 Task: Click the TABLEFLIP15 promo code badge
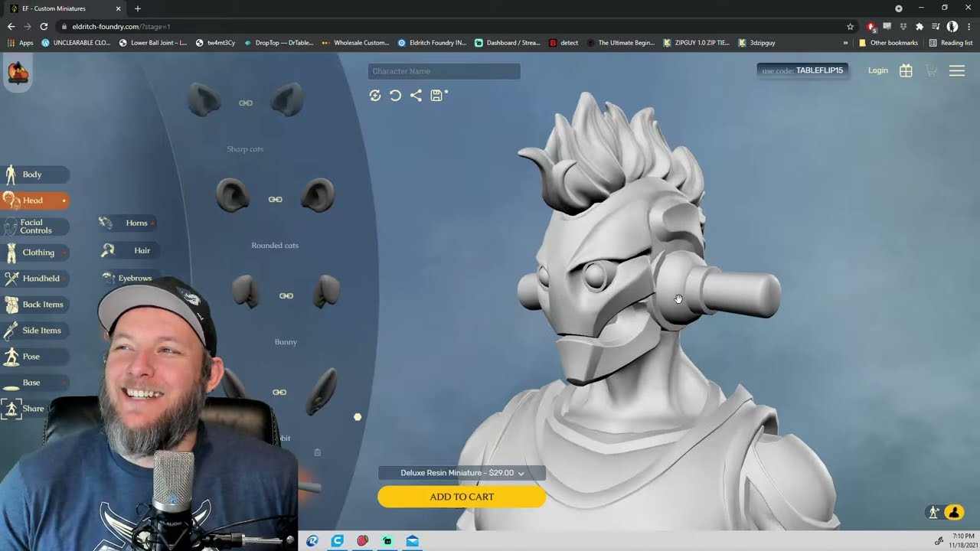802,70
